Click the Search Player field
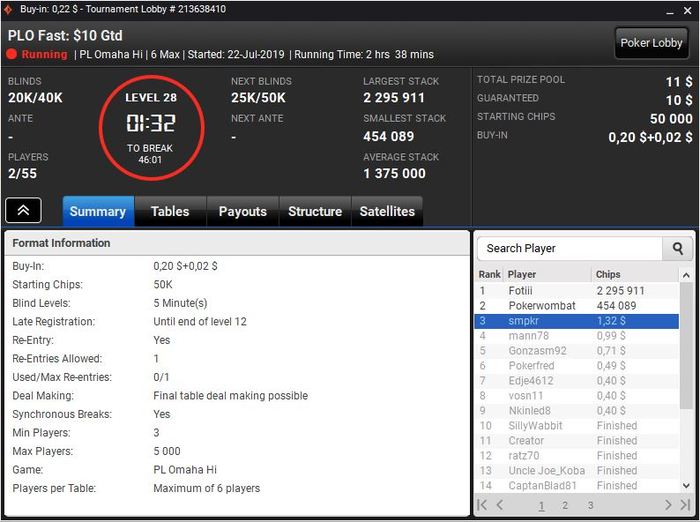Viewport: 700px width, 522px height. pyautogui.click(x=570, y=248)
